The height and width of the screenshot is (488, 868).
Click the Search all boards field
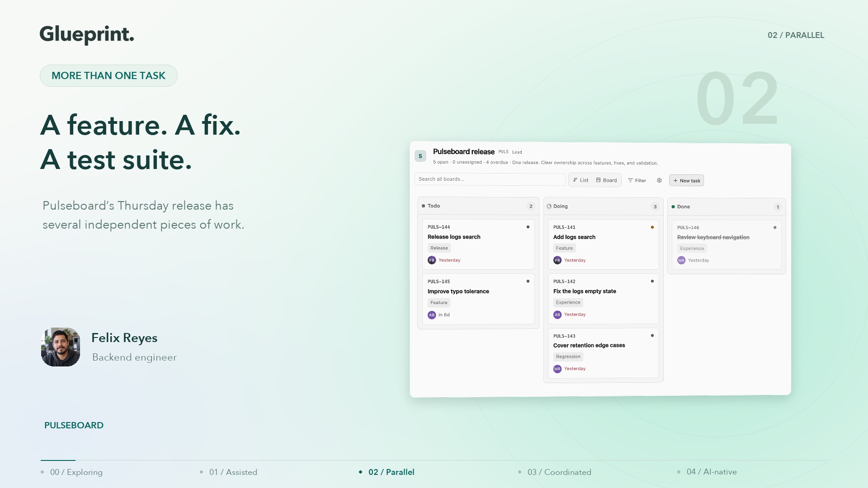click(490, 179)
